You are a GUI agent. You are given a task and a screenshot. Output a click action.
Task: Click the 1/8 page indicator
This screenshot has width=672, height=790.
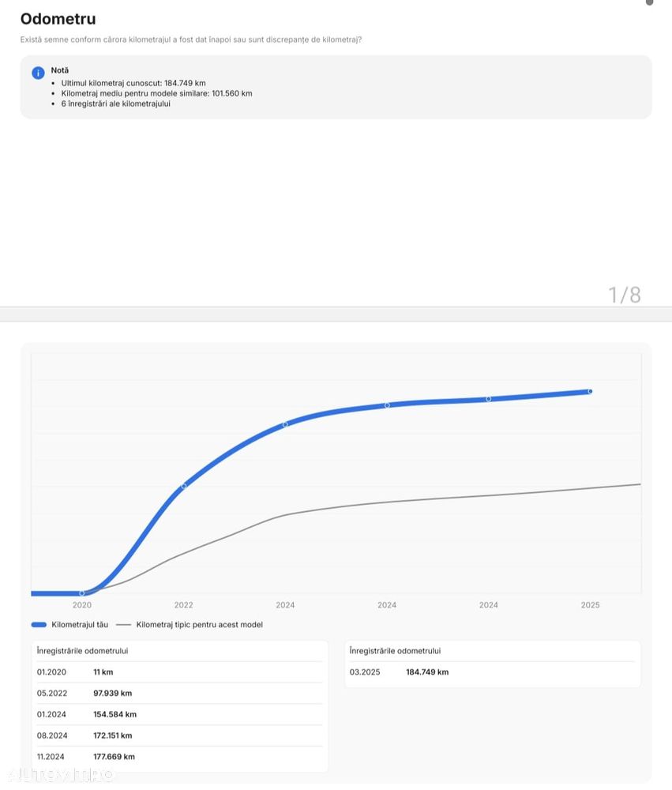click(x=625, y=295)
